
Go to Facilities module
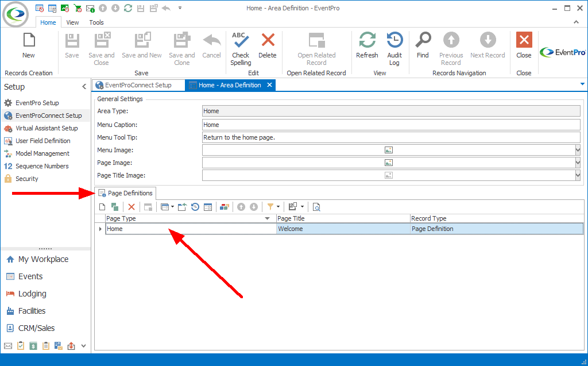click(x=32, y=311)
